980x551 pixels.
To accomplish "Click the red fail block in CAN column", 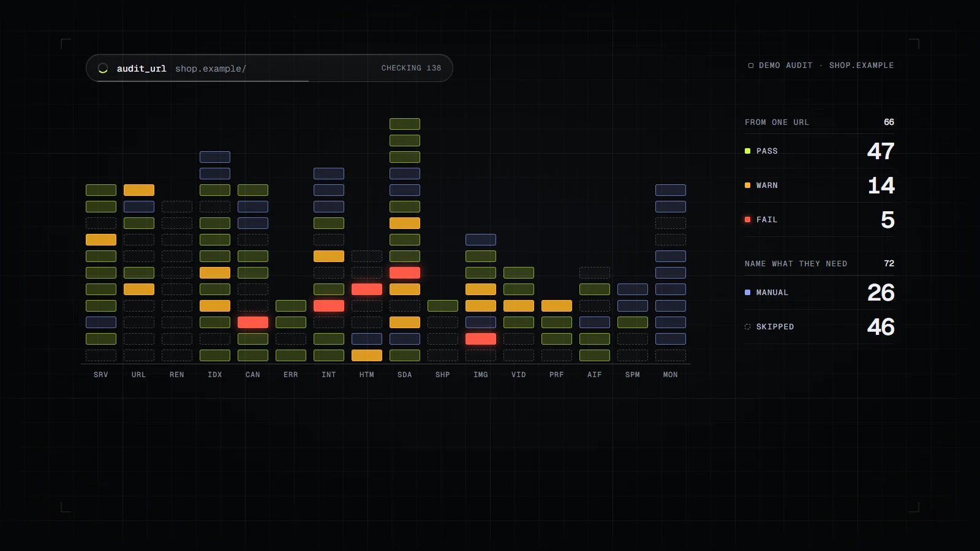I will click(x=253, y=322).
